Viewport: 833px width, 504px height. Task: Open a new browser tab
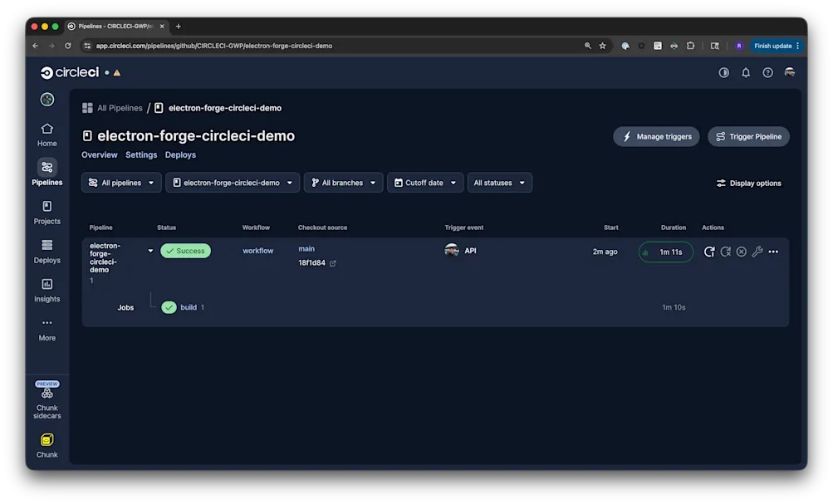point(179,26)
